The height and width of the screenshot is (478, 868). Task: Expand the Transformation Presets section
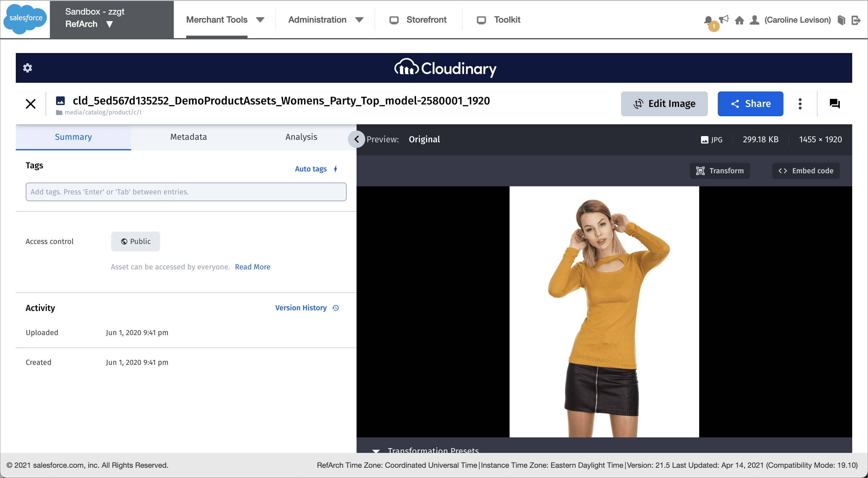pos(376,452)
